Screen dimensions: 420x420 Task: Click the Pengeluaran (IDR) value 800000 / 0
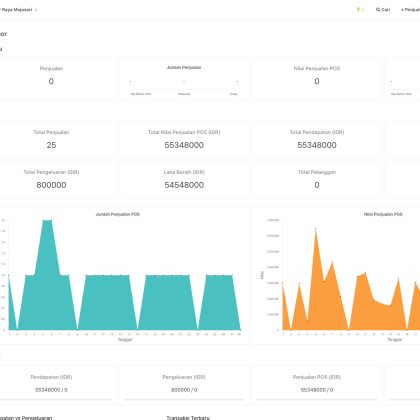coord(184,390)
